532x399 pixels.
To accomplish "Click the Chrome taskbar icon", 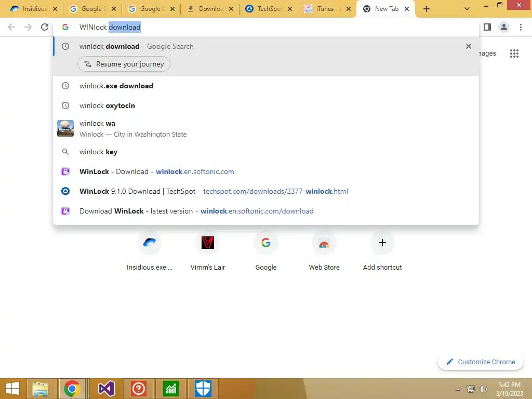I will (72, 389).
